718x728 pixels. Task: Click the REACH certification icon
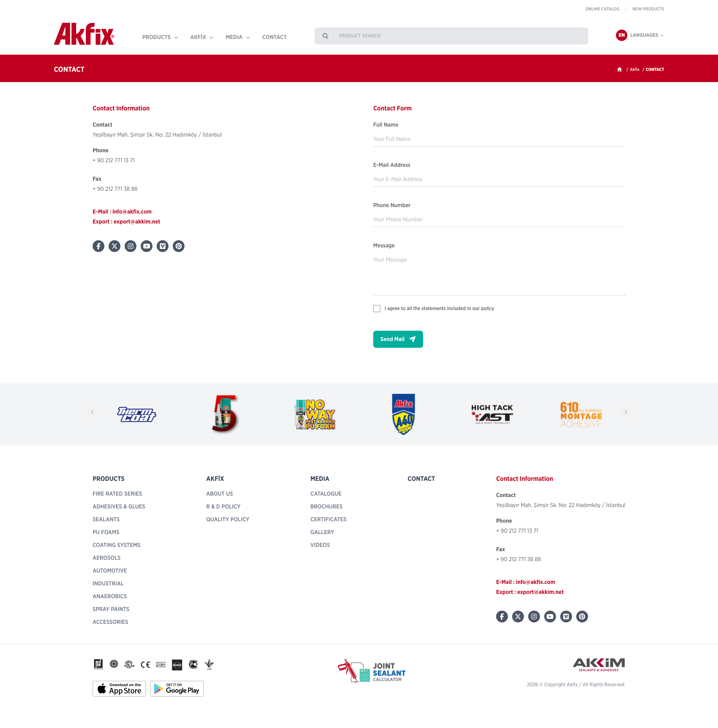tap(177, 665)
